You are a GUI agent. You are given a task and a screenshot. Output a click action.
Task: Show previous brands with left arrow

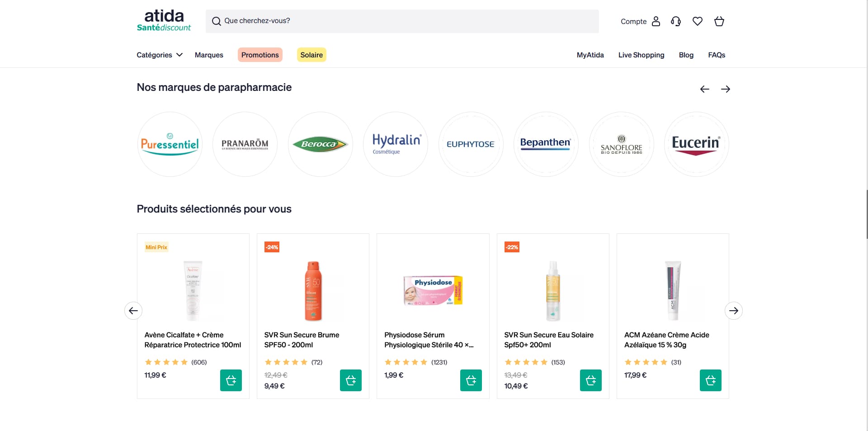tap(705, 89)
